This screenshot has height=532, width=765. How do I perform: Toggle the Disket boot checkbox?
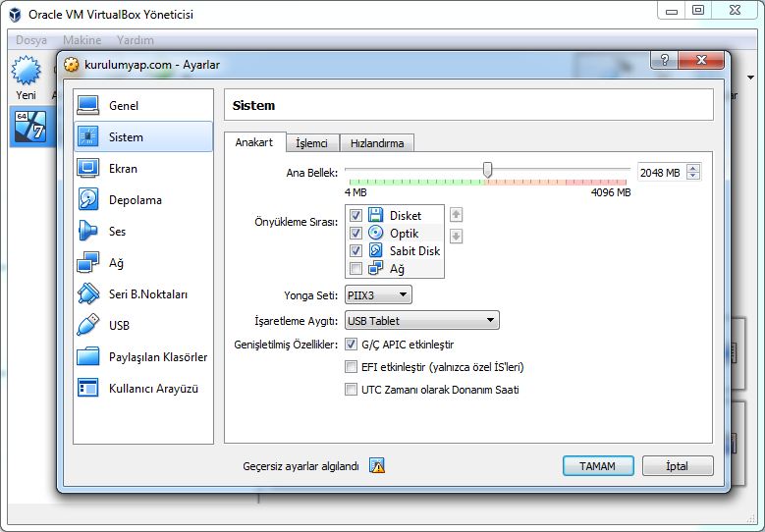(x=355, y=215)
